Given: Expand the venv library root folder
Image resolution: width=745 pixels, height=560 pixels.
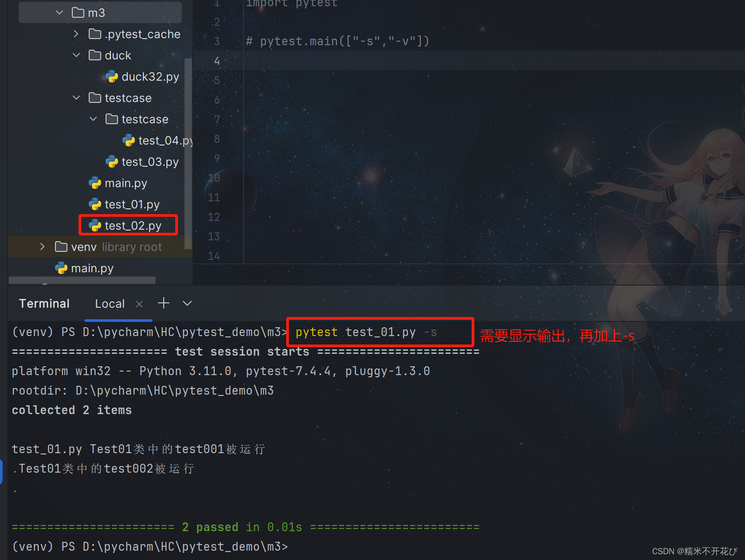Looking at the screenshot, I should [43, 247].
